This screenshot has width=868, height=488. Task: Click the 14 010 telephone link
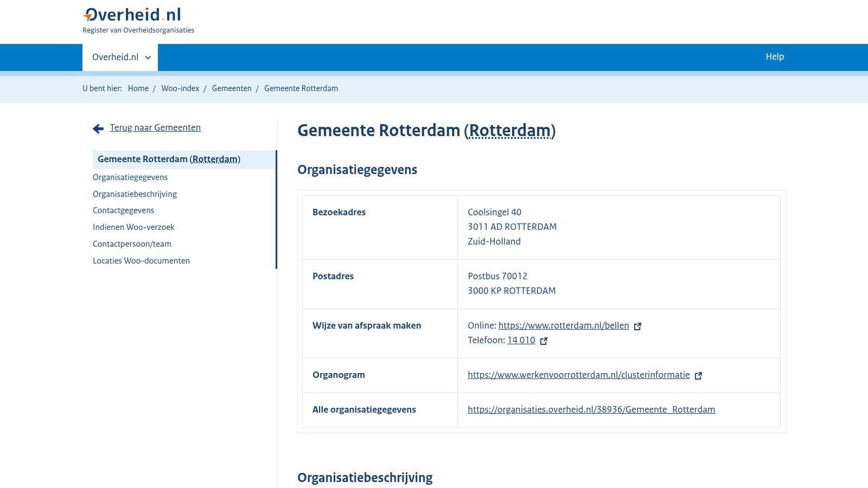[521, 340]
